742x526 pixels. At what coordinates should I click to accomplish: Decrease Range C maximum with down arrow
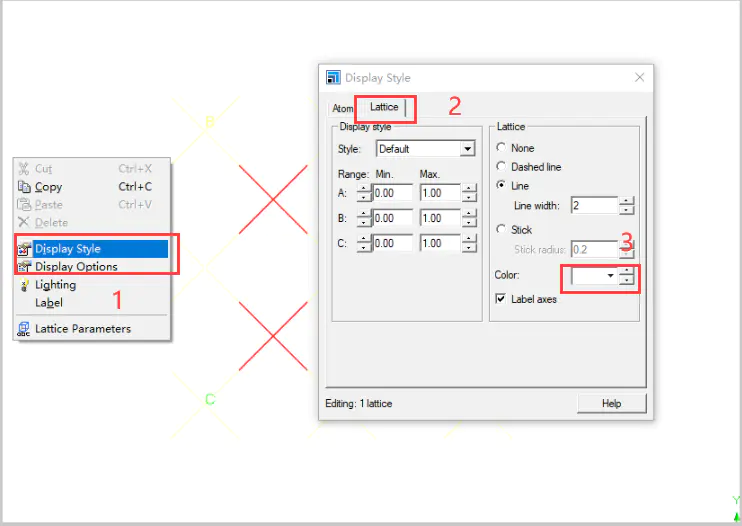point(469,247)
